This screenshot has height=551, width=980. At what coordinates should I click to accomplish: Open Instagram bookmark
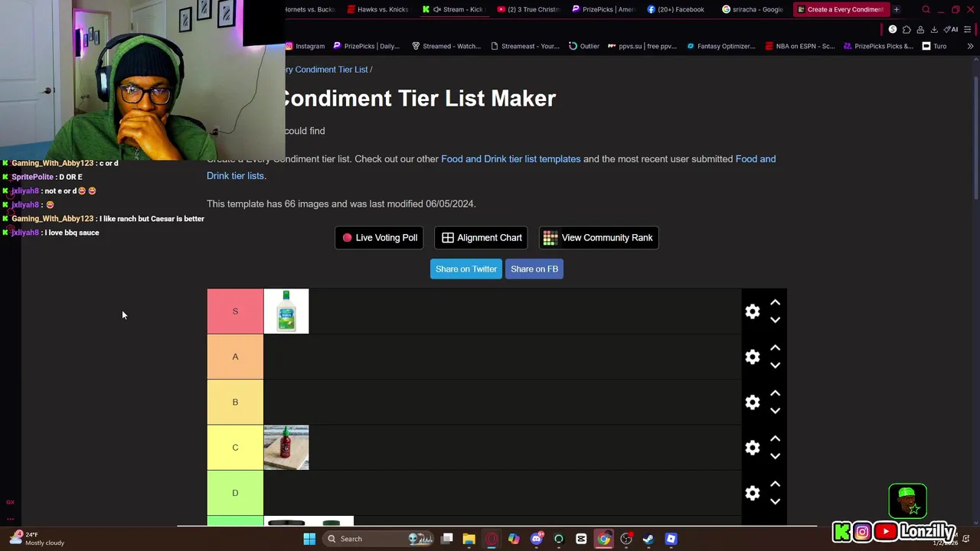tap(305, 46)
